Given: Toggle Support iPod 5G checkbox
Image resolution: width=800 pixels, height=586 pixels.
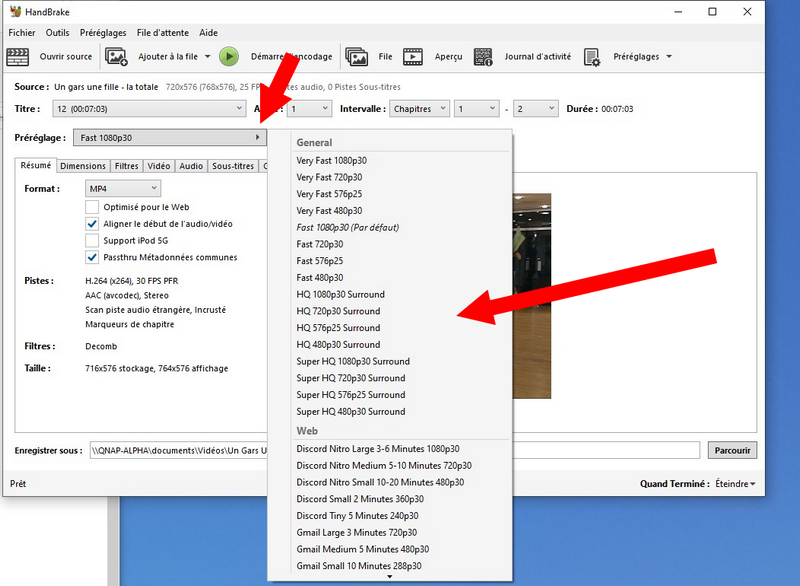Looking at the screenshot, I should click(92, 241).
